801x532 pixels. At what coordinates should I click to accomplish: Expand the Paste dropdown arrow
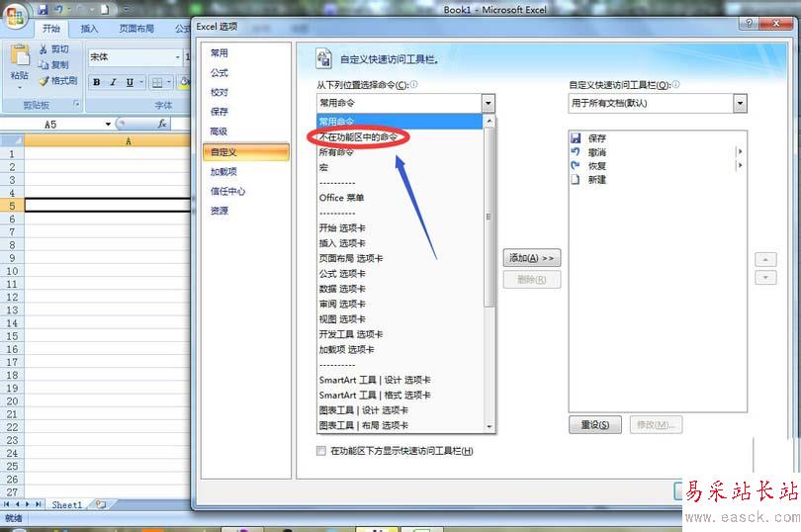pyautogui.click(x=20, y=88)
